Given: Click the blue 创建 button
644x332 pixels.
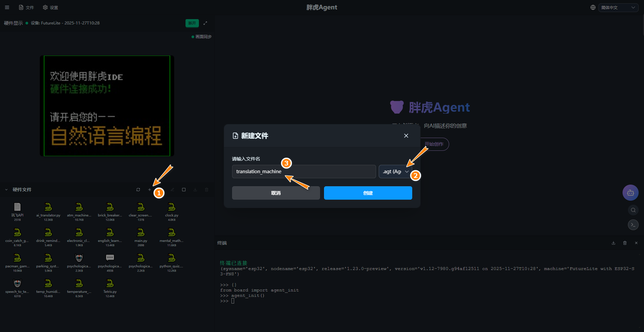Looking at the screenshot, I should pyautogui.click(x=368, y=193).
